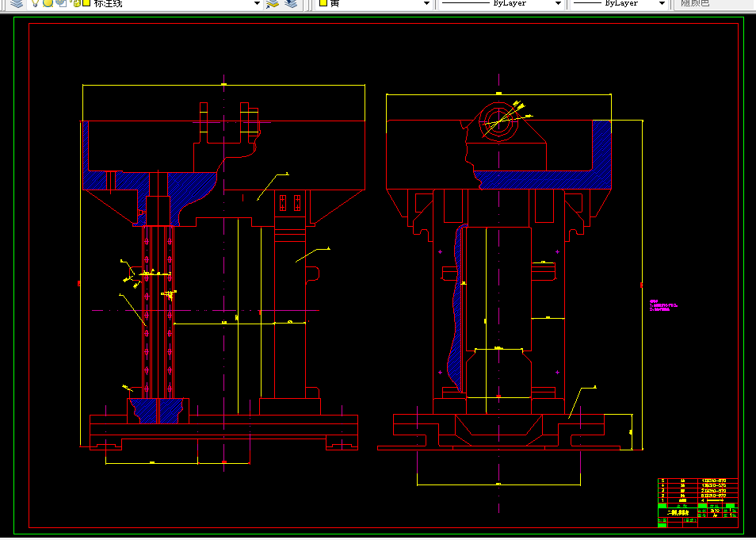Click the Layer Previous icon
756x540 pixels.
[290, 3]
